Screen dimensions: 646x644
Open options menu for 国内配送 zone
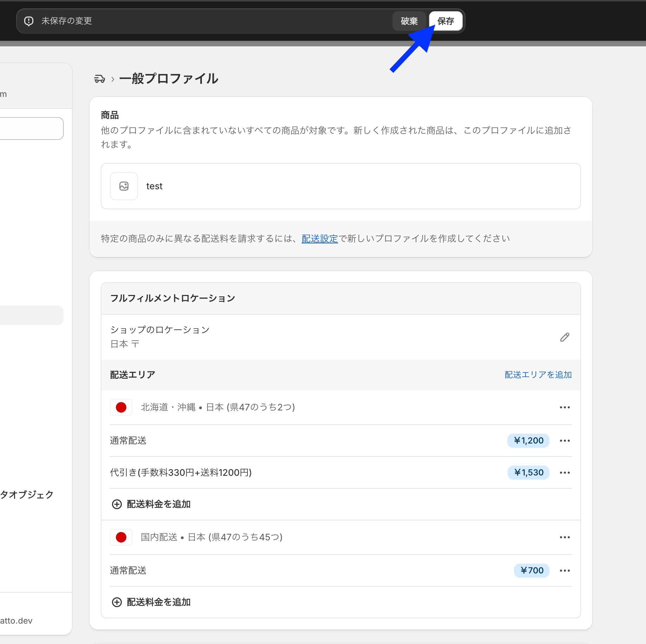click(x=565, y=537)
